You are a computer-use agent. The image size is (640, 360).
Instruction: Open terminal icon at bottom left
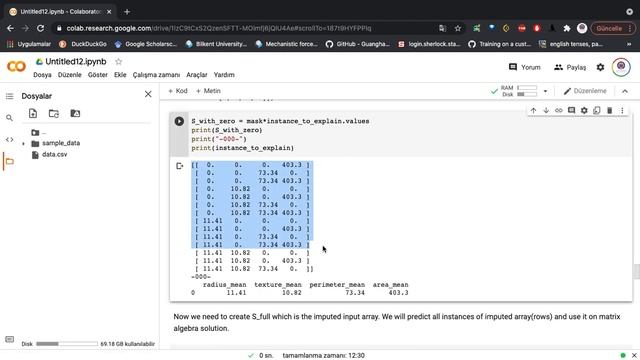(9, 340)
